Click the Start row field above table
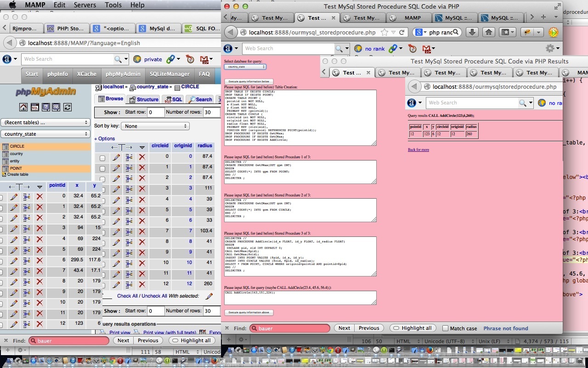588x368 pixels. (155, 112)
